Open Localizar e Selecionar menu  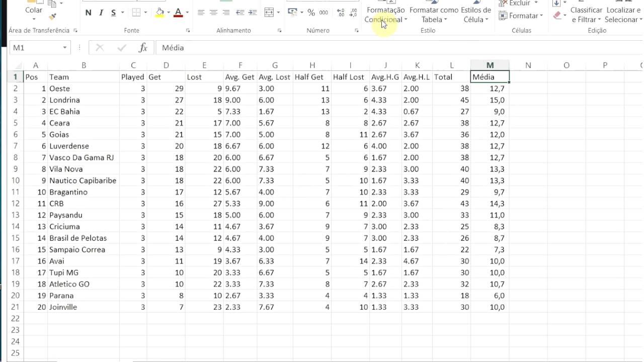624,15
